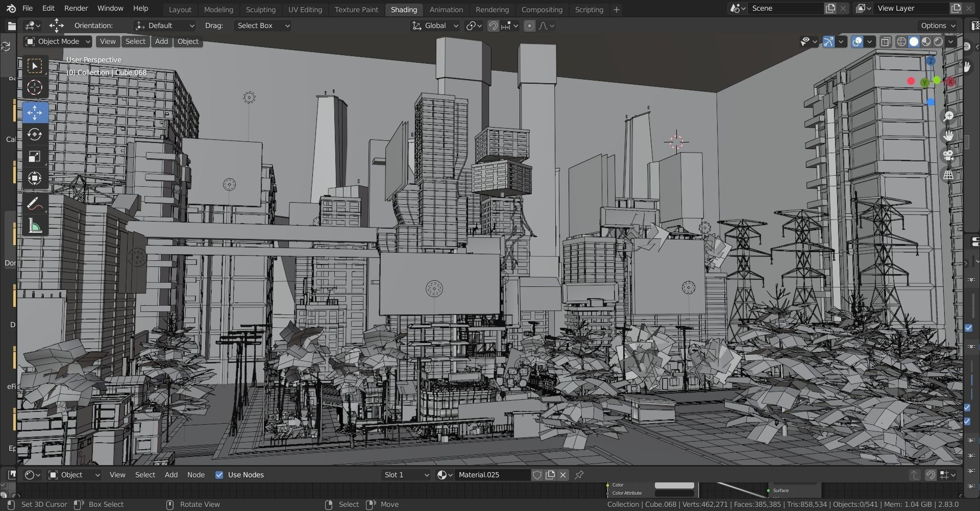Open the Node menu in node editor

[x=196, y=475]
